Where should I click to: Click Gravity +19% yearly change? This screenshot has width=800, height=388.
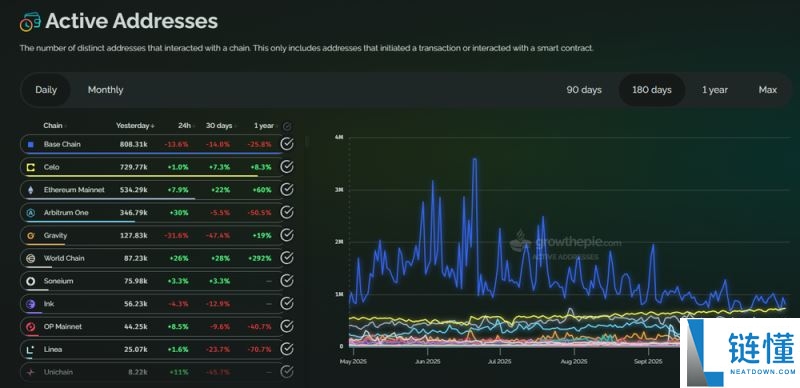coord(263,235)
